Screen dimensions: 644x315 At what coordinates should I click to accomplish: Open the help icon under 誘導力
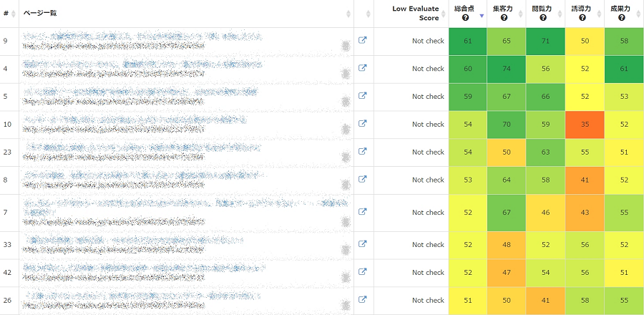[x=582, y=18]
